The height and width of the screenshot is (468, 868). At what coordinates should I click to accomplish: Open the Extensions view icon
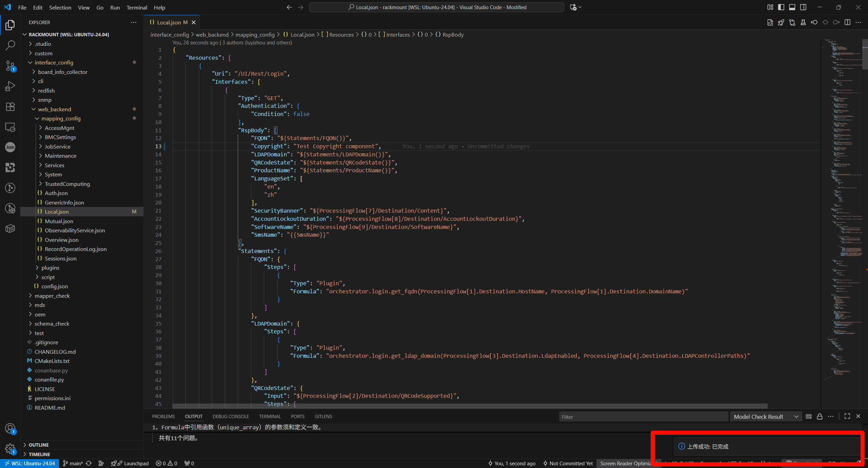10,106
